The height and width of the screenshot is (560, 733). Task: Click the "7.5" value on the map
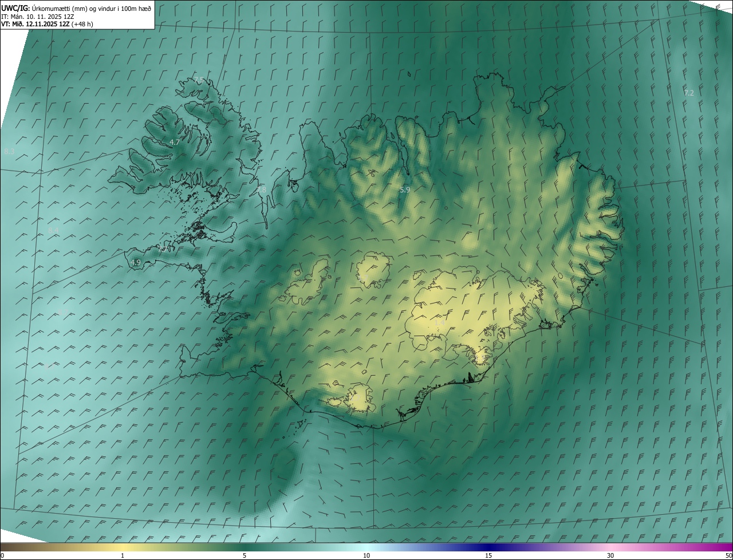tap(199, 80)
